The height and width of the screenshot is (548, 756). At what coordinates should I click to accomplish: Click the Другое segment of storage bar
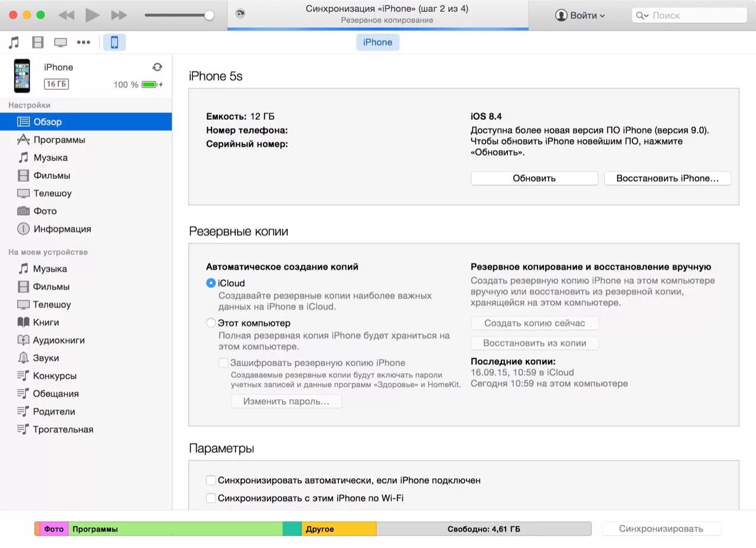pyautogui.click(x=339, y=529)
